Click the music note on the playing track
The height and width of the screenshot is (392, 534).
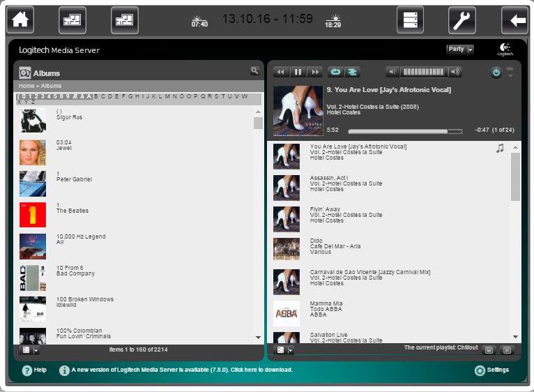tap(500, 149)
